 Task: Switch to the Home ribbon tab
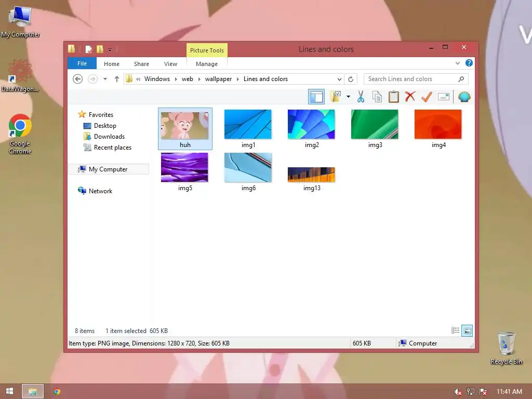coord(112,64)
